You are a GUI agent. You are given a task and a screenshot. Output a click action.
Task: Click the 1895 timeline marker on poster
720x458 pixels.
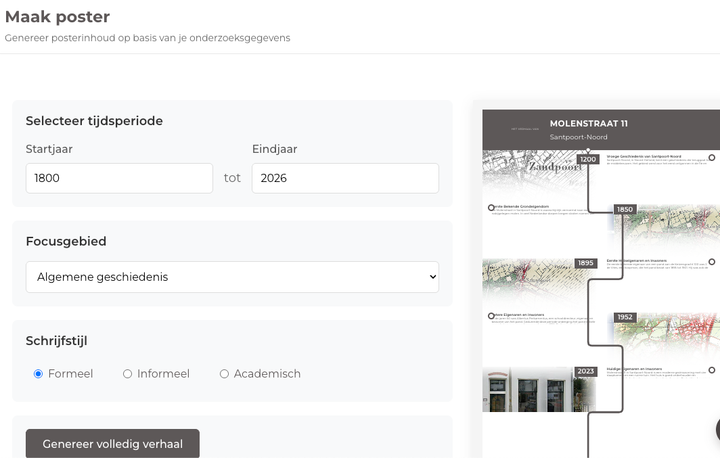[x=585, y=263]
